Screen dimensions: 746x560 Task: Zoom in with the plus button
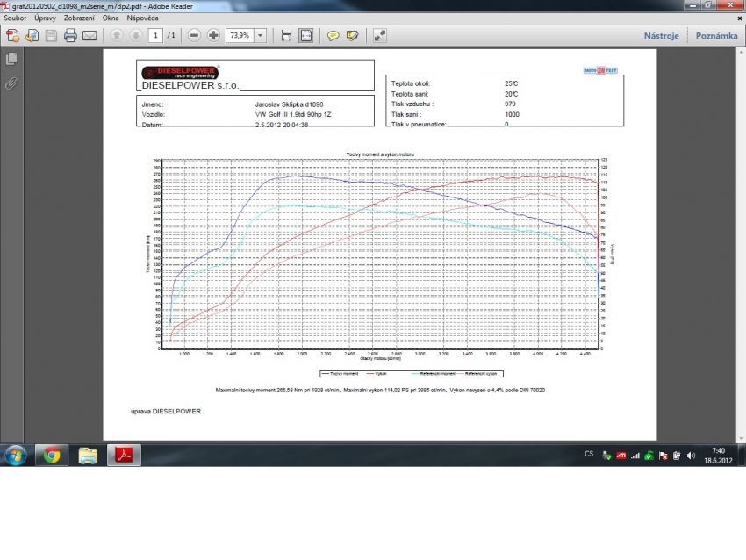213,35
